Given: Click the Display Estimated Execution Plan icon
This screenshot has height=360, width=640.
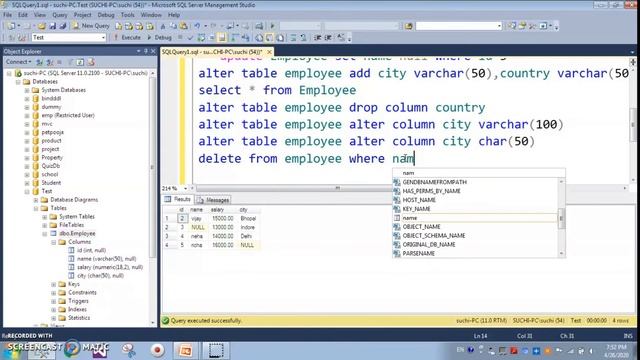Looking at the screenshot, I should click(x=201, y=38).
